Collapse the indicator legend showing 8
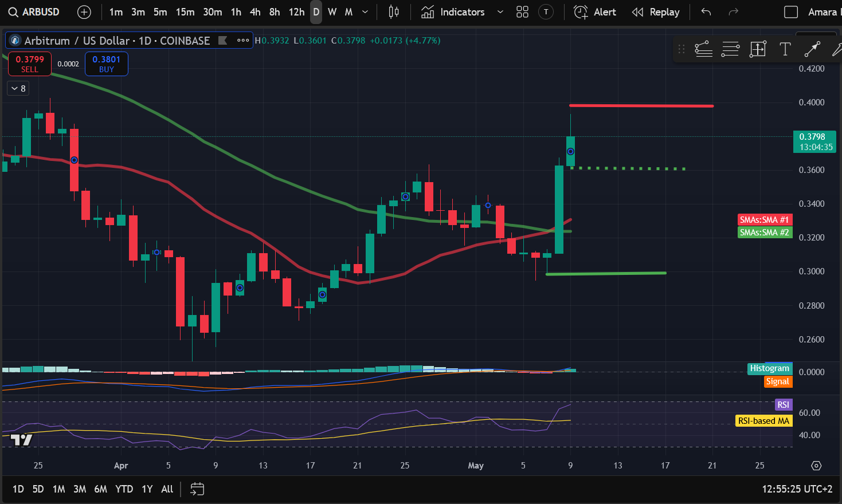 coord(18,88)
